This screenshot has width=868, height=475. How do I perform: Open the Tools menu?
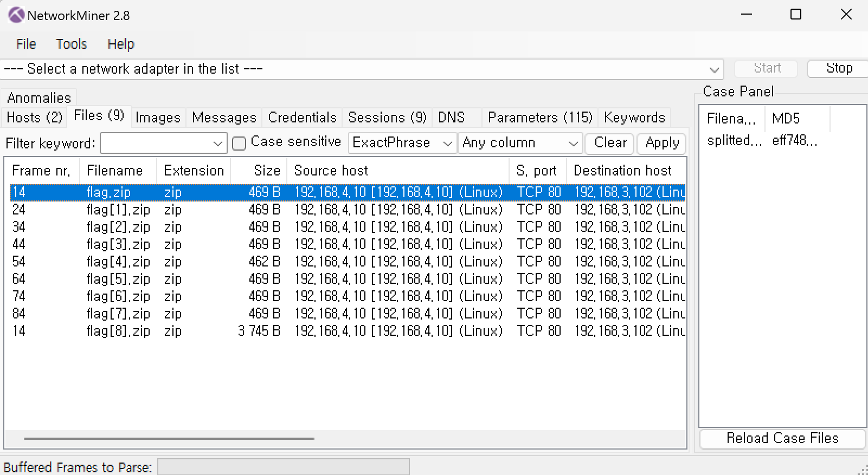point(71,44)
